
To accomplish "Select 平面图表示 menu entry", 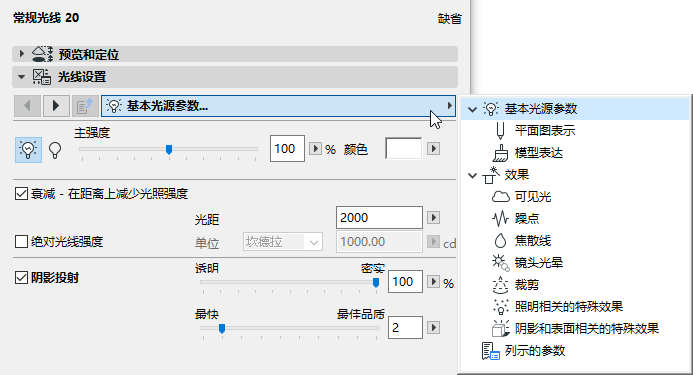I will click(545, 131).
